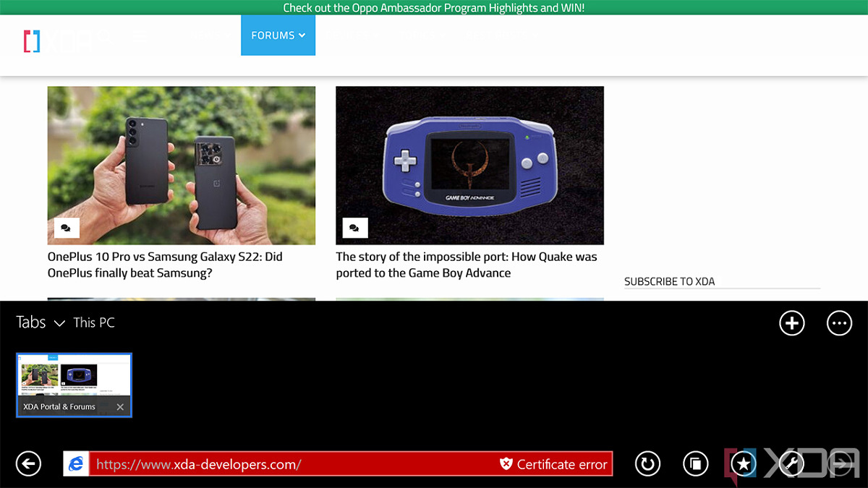Open OnePlus 10 Pro vs Galaxy S22 article
Viewport: 868px width, 488px height.
(x=165, y=265)
